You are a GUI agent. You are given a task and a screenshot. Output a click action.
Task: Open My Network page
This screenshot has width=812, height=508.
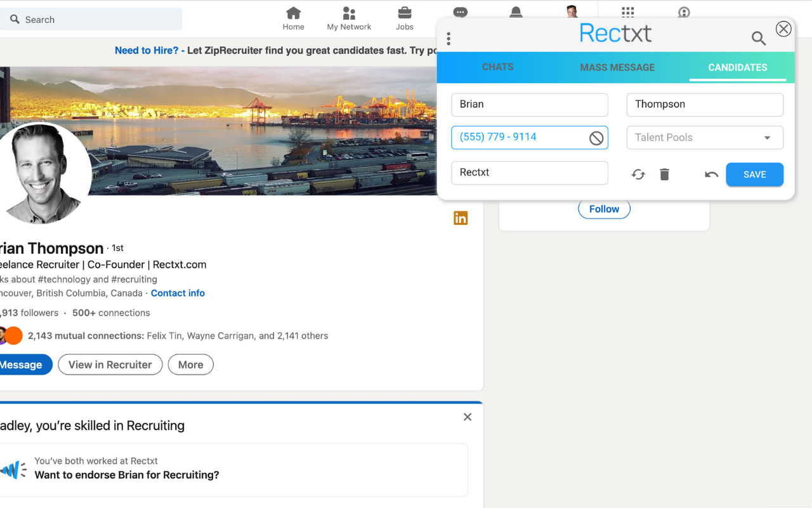click(349, 18)
